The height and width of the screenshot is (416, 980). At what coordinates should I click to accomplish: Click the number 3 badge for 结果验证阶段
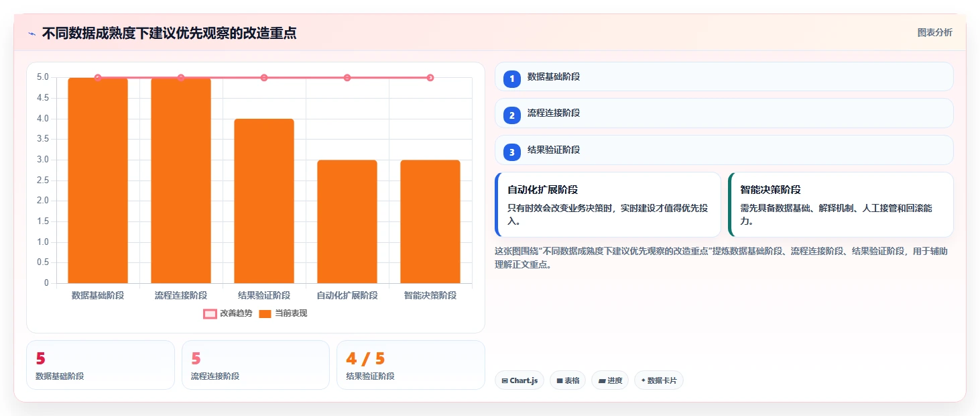(512, 152)
